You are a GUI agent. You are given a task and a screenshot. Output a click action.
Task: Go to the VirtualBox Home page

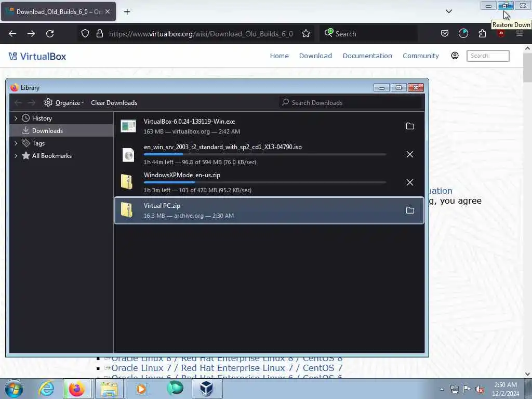[279, 56]
